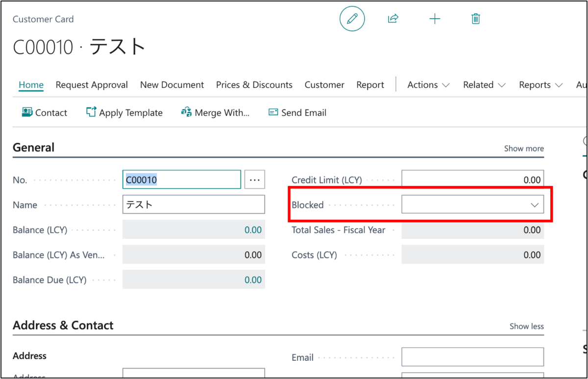Switch to the Request Approval tab
This screenshot has width=588, height=379.
pos(91,84)
